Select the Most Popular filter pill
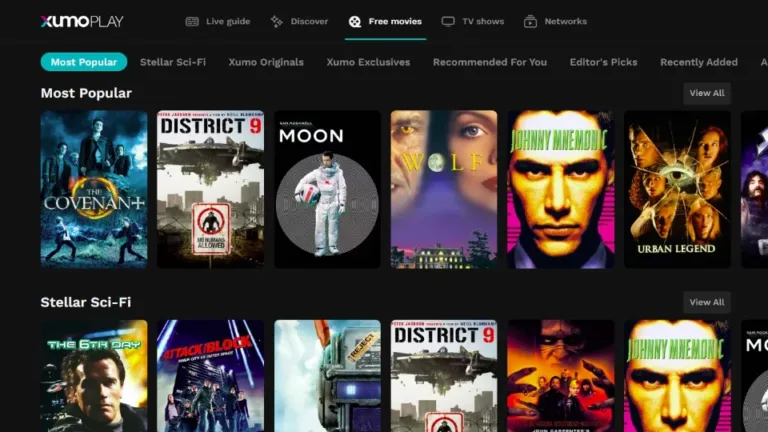The height and width of the screenshot is (432, 768). [x=84, y=62]
